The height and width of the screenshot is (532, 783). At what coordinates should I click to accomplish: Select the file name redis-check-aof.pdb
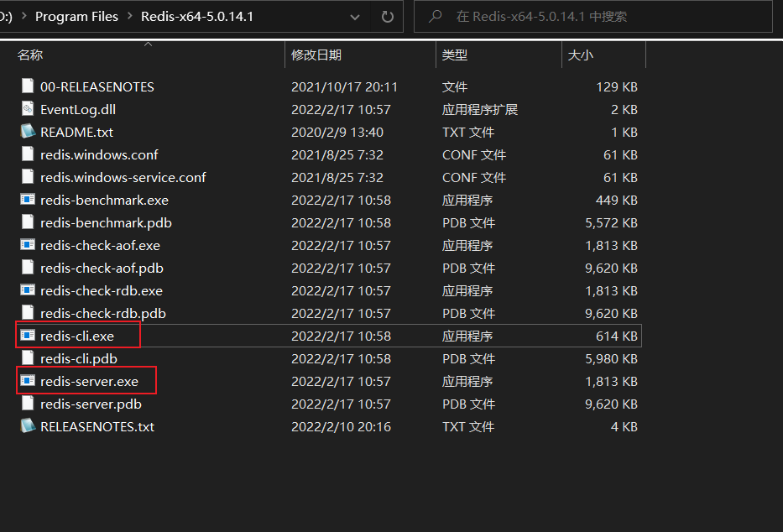pos(102,268)
